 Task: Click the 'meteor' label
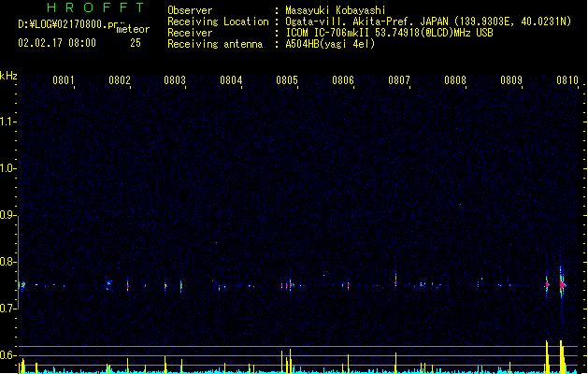[x=133, y=29]
